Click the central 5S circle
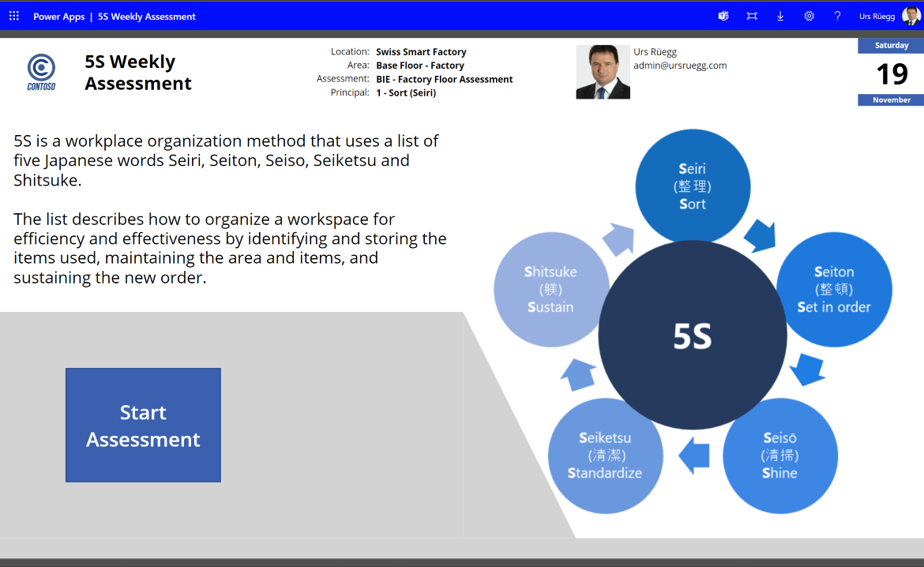924x567 pixels. [693, 336]
